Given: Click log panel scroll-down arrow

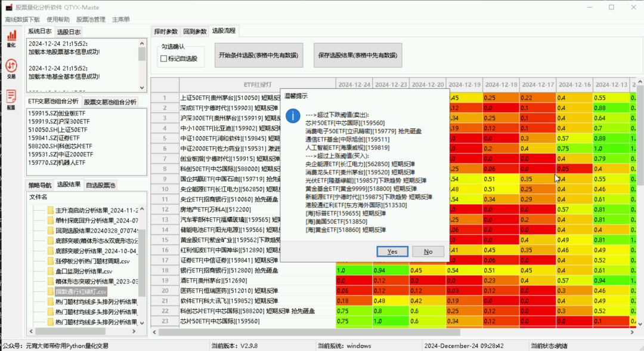Looking at the screenshot, I should (x=142, y=88).
